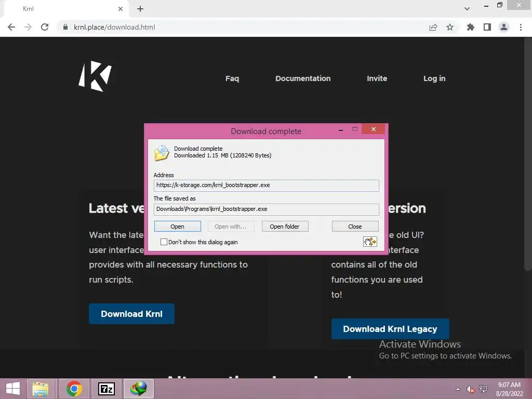Viewport: 532px width, 399px height.
Task: Minimize the Download complete dialog
Action: point(341,129)
